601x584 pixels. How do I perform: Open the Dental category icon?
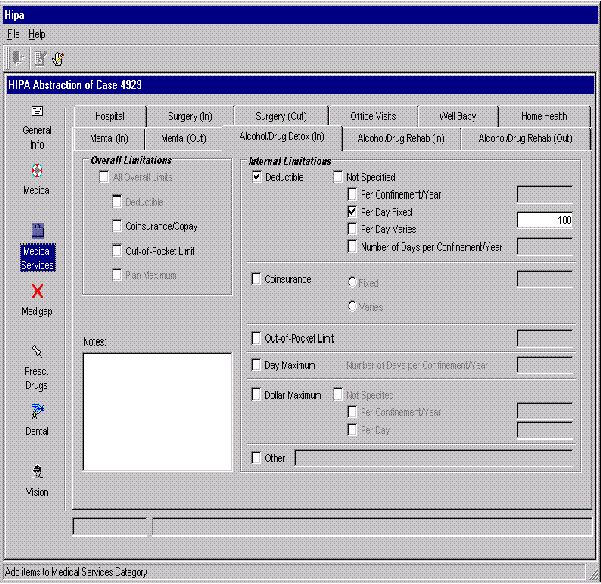coord(37,411)
